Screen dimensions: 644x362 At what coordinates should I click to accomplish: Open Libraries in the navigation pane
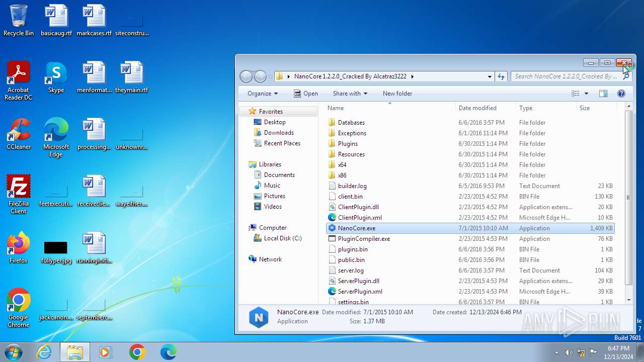(x=270, y=164)
